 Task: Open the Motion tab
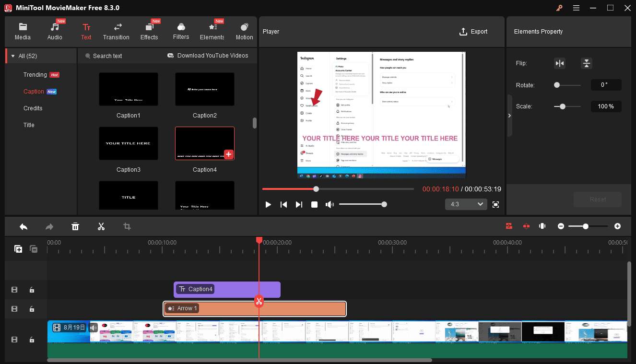(x=244, y=32)
